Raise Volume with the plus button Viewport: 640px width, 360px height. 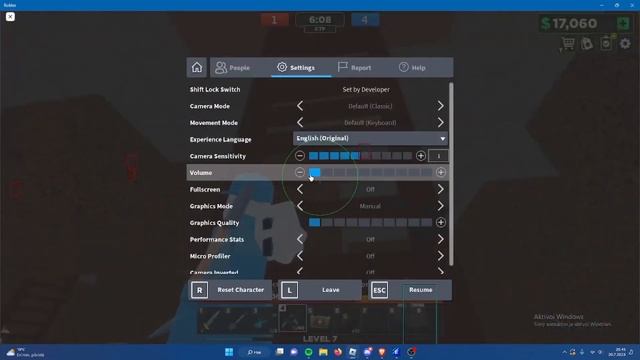pos(440,173)
